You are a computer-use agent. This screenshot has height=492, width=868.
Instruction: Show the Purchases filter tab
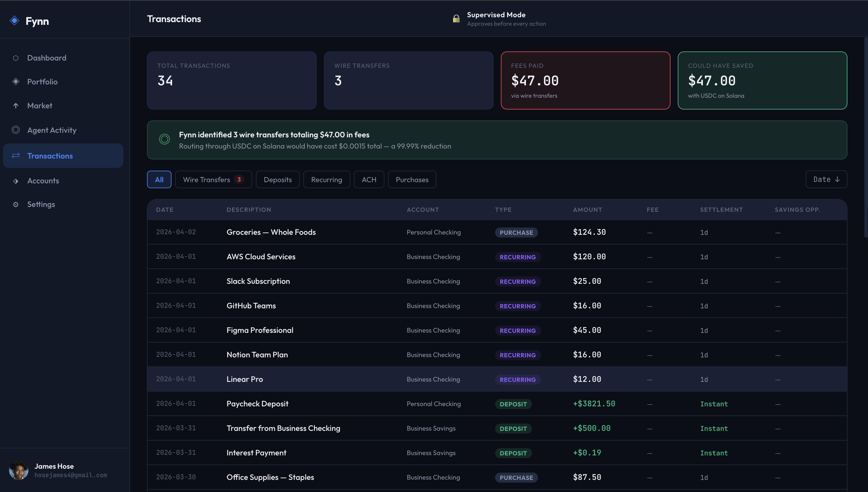click(x=412, y=180)
